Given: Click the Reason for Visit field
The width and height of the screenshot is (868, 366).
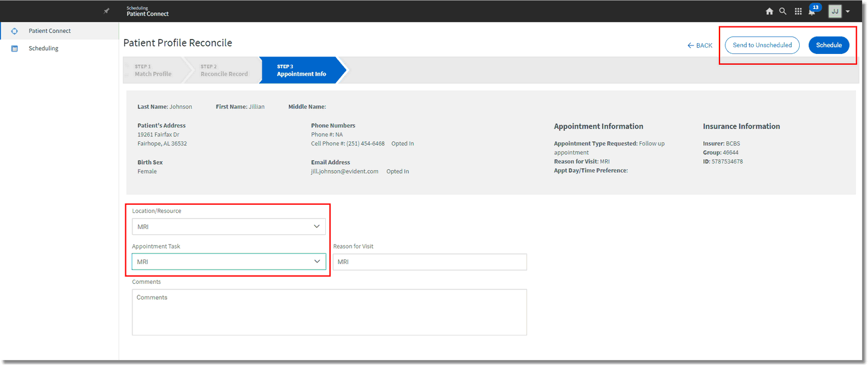Looking at the screenshot, I should pos(430,262).
